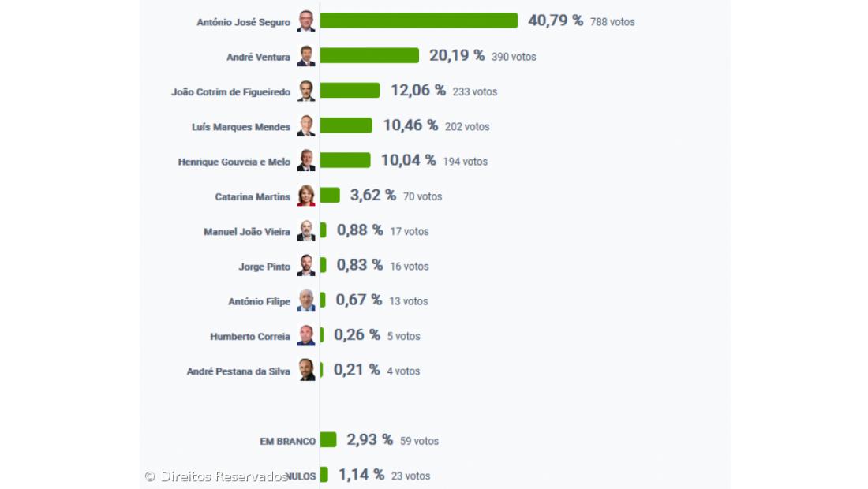This screenshot has height=489, width=868.
Task: Click Luís Marques Mendes's portrait
Action: point(306,126)
